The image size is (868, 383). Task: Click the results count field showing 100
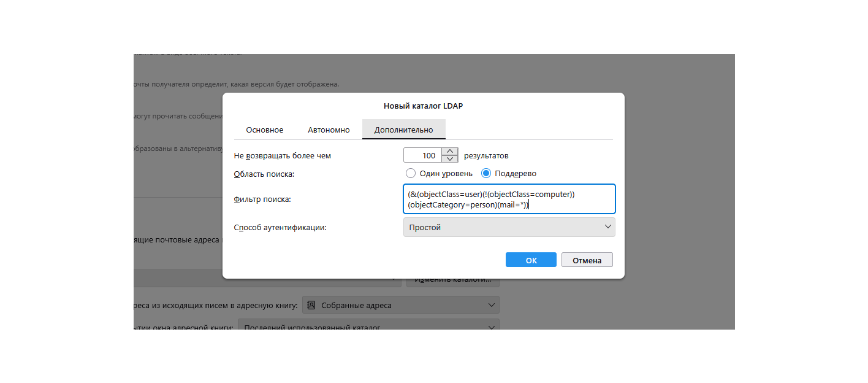[x=424, y=155]
